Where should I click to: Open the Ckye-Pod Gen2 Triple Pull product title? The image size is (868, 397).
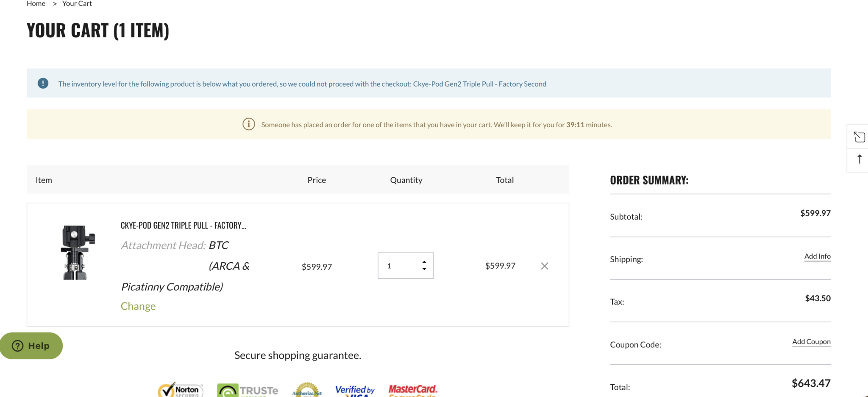pos(183,225)
